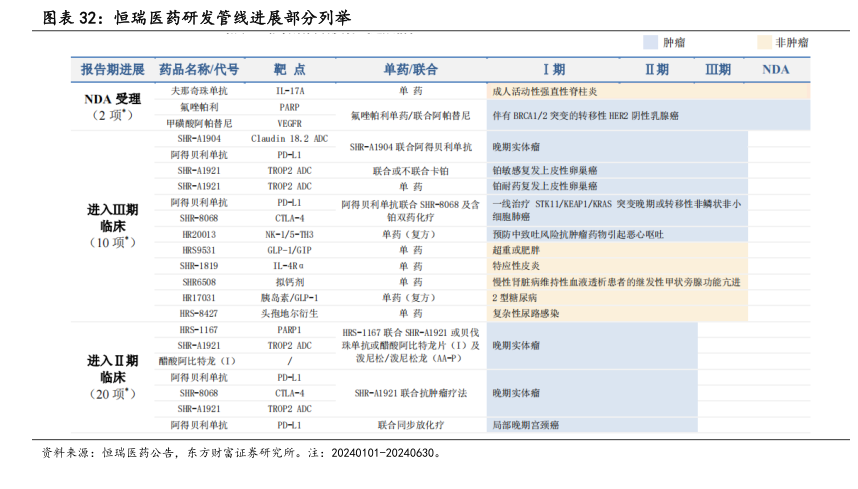Click the beige 非肿瘤 legend swatch

coord(764,43)
